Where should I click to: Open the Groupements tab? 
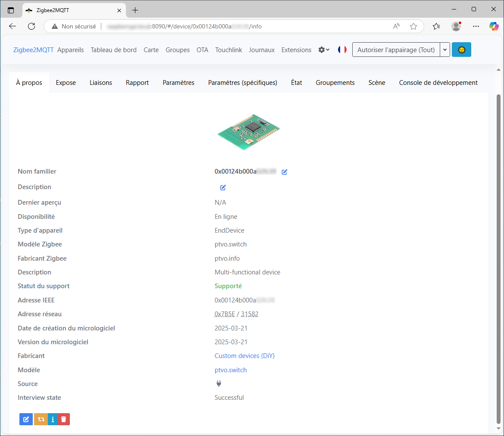tap(335, 83)
